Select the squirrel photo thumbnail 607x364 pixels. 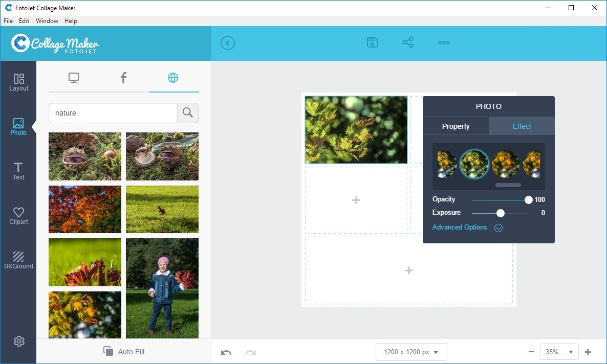point(162,209)
